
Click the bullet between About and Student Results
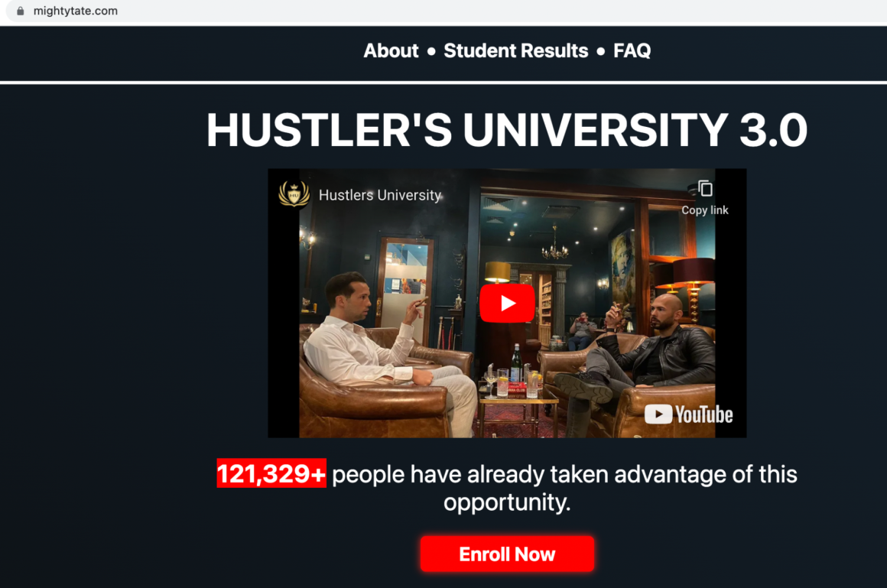click(431, 51)
